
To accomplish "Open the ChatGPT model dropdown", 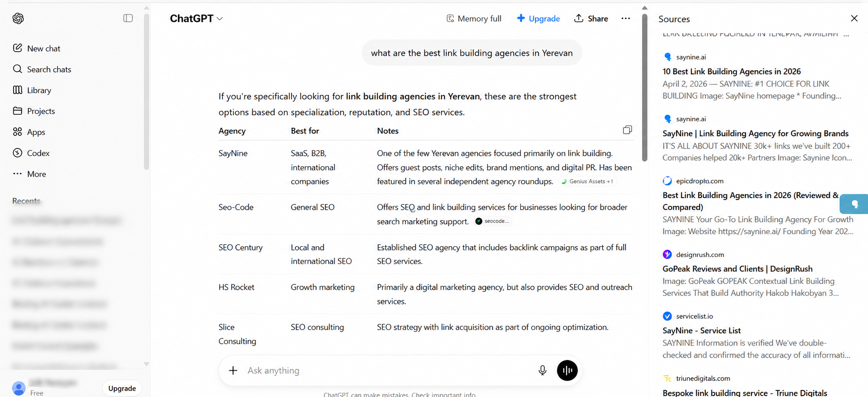I will pos(196,18).
